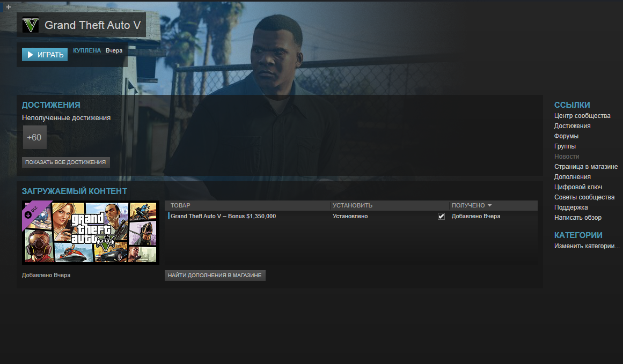Click the Grand Theft Auto V title text

tap(93, 25)
